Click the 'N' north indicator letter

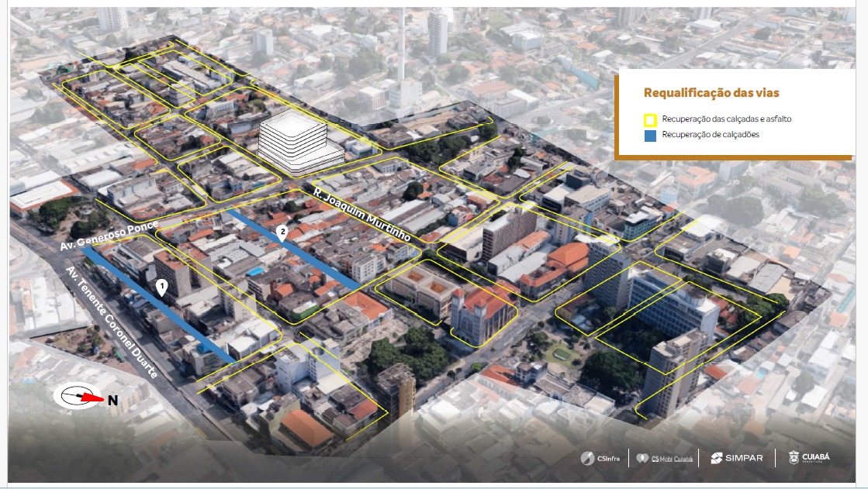[x=112, y=400]
